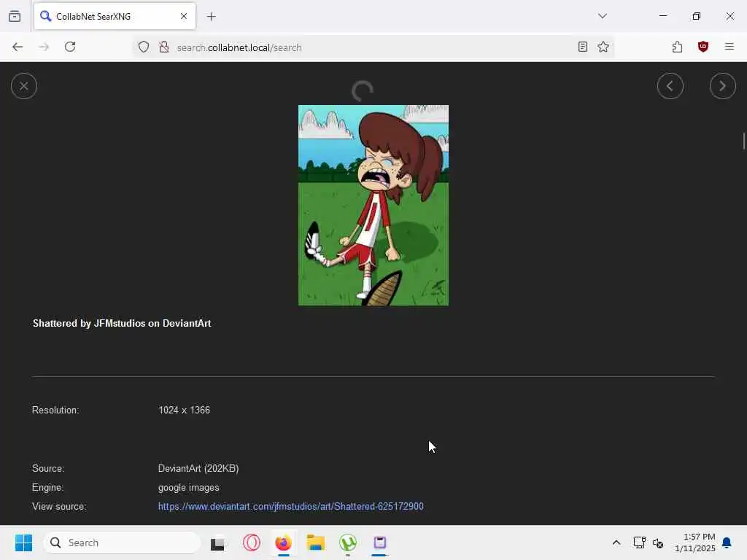Go to next image result
The width and height of the screenshot is (747, 560).
point(723,86)
